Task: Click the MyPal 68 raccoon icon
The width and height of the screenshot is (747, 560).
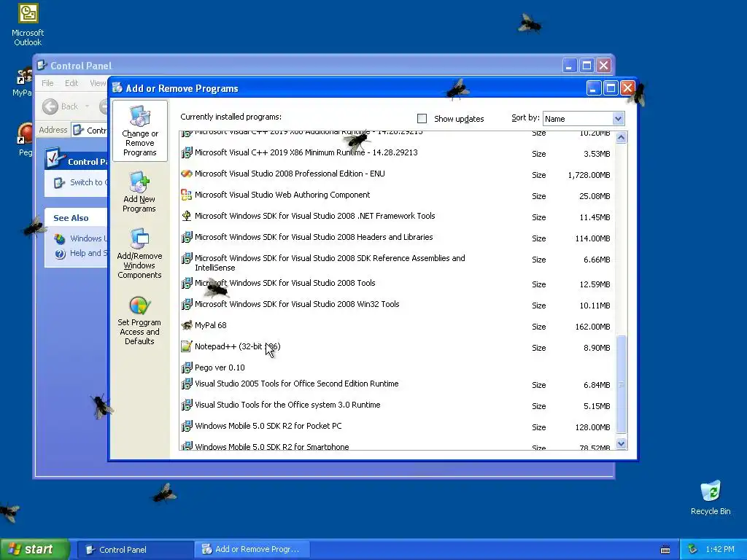Action: pyautogui.click(x=187, y=325)
